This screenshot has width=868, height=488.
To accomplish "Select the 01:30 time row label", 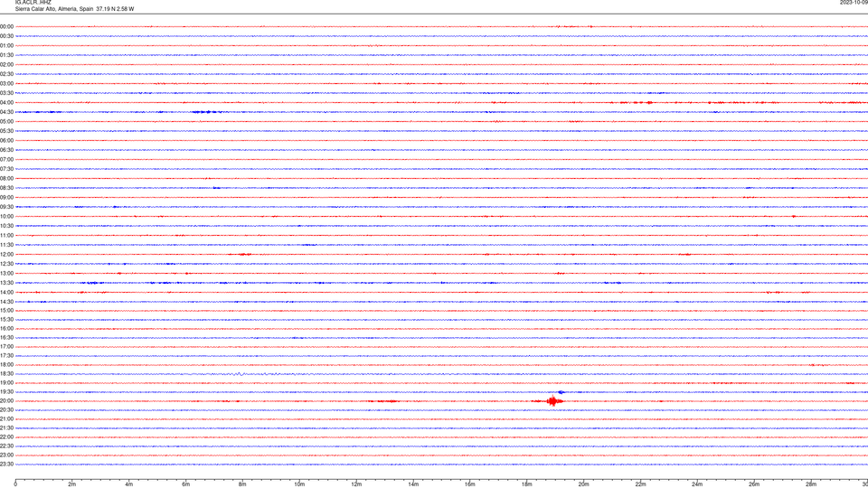I will pyautogui.click(x=6, y=55).
